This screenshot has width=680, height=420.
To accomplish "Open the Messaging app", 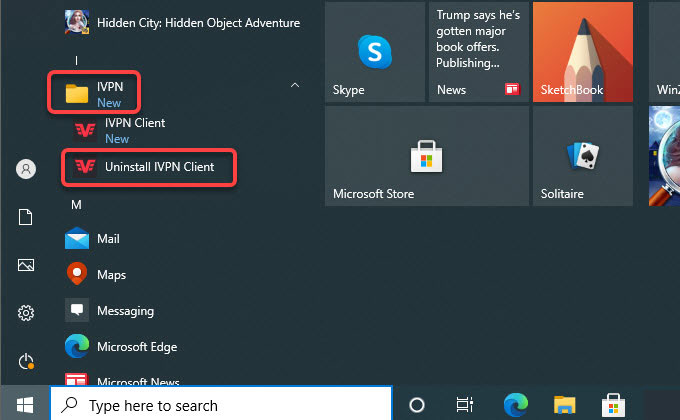I will pos(109,310).
